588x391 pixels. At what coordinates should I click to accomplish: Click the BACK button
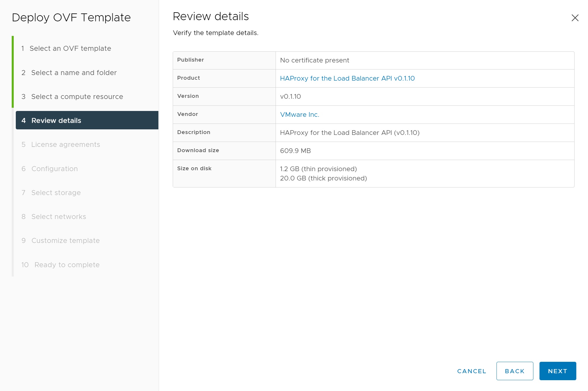tap(514, 371)
